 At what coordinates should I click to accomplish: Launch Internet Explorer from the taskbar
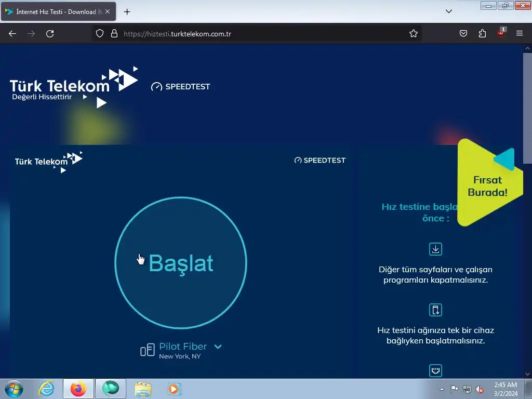pos(46,389)
